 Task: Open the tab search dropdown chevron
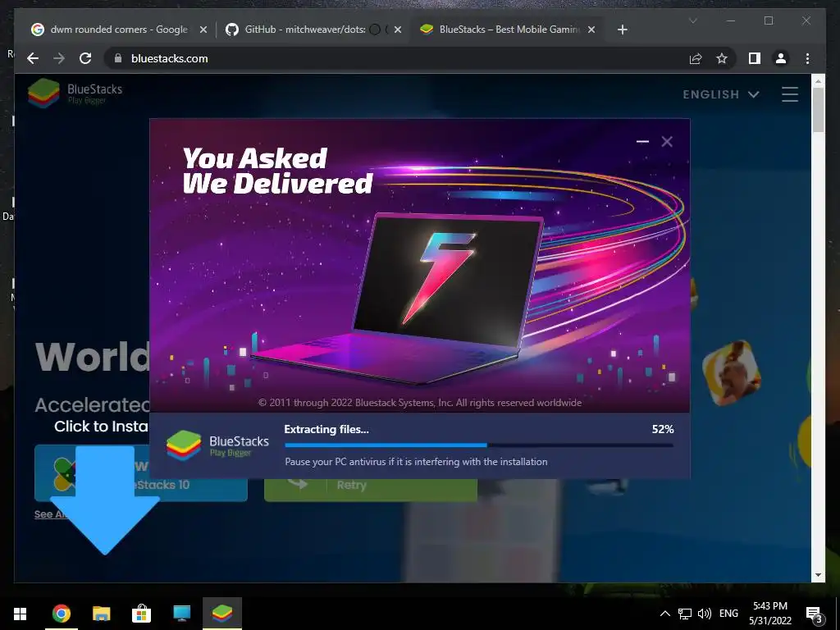(x=692, y=21)
